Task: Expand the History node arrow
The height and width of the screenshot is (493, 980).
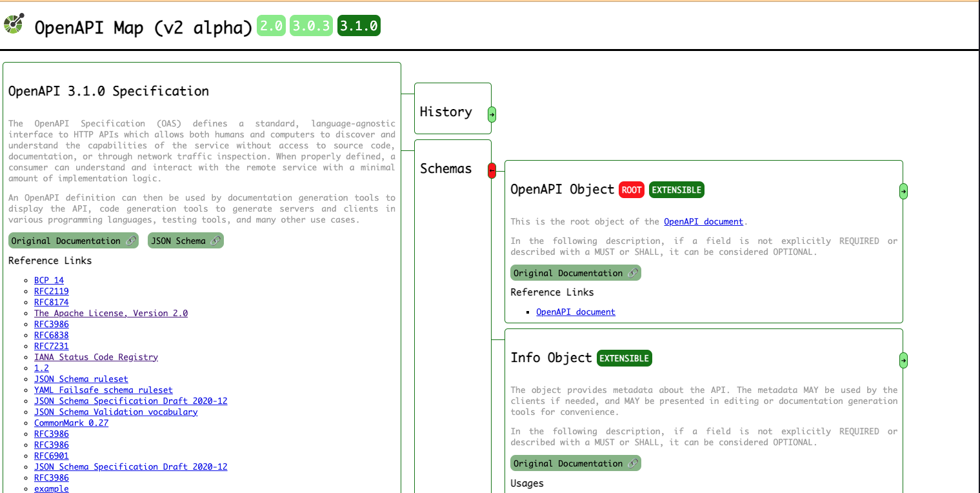Action: point(492,115)
